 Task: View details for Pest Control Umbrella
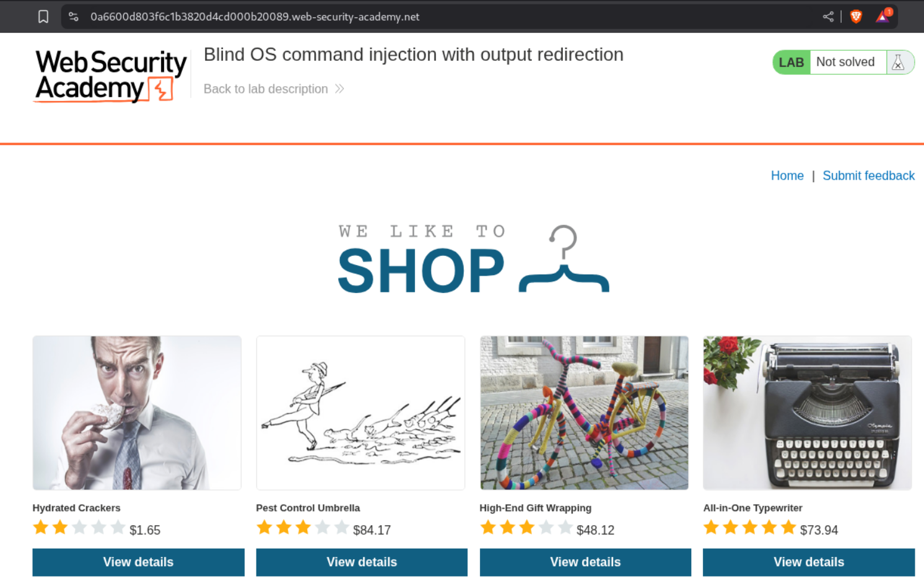(362, 562)
